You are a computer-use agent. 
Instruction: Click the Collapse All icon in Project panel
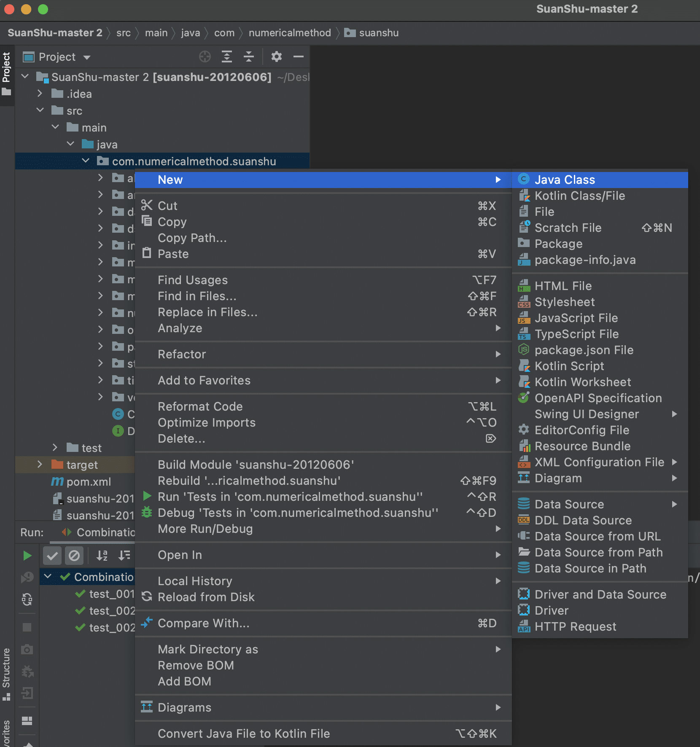point(249,56)
